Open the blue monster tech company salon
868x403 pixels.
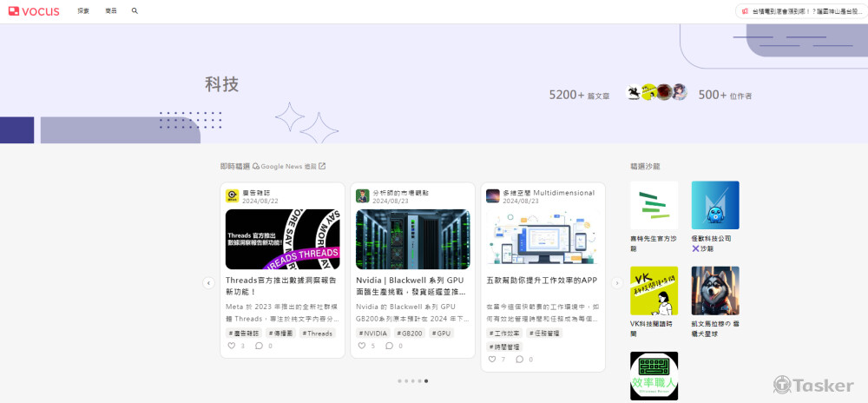click(715, 205)
